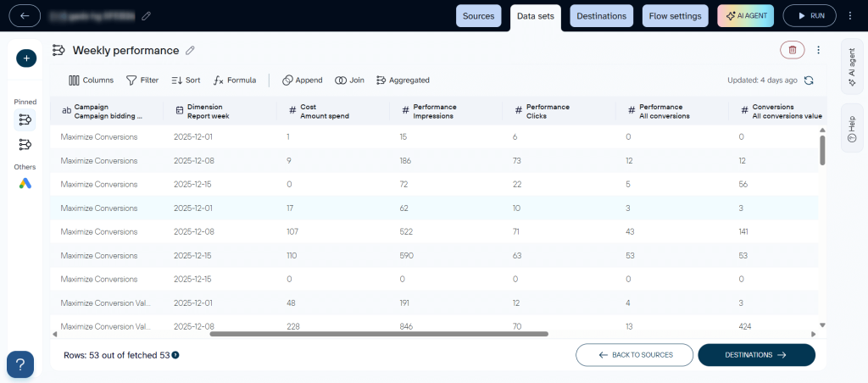Click the scroll right arrow
This screenshot has height=383, width=868.
click(x=813, y=334)
